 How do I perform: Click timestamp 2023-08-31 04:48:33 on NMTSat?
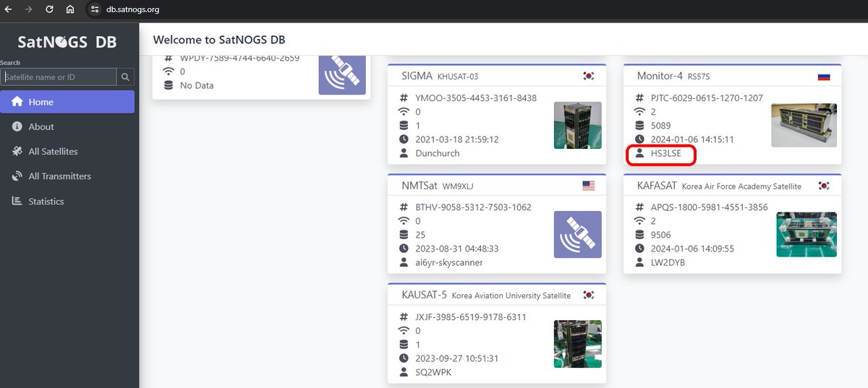pos(457,249)
